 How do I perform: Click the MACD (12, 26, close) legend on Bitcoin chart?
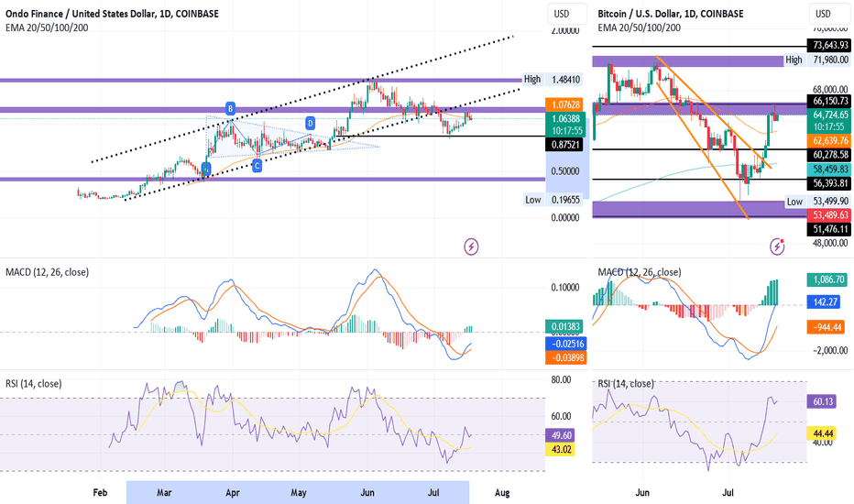point(640,272)
